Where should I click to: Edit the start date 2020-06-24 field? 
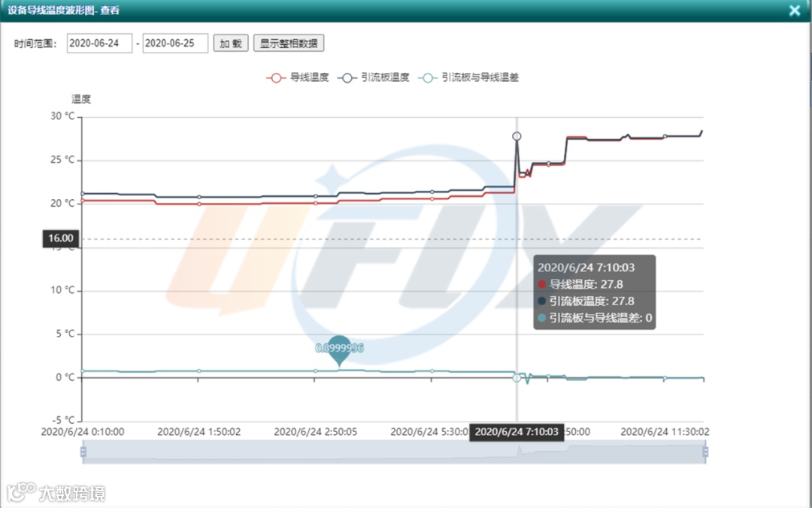[x=99, y=43]
